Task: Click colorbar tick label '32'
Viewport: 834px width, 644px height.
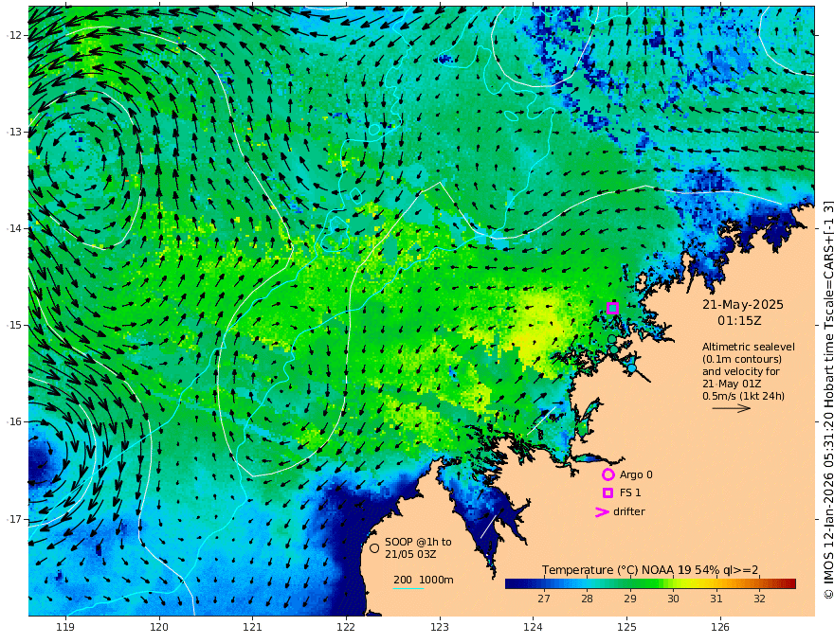Action: [x=759, y=599]
